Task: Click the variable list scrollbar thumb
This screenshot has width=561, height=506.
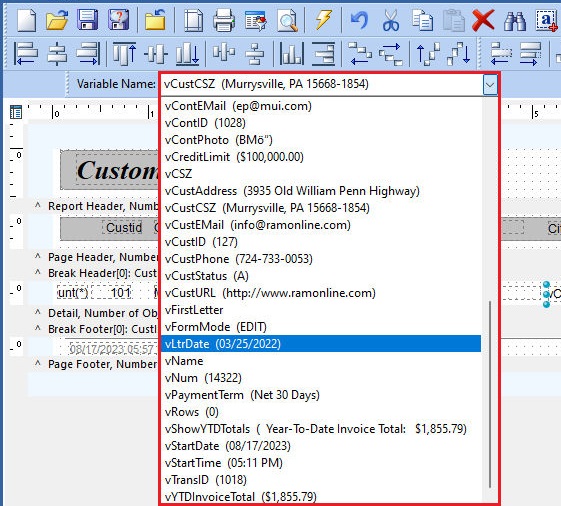Action: 489,394
